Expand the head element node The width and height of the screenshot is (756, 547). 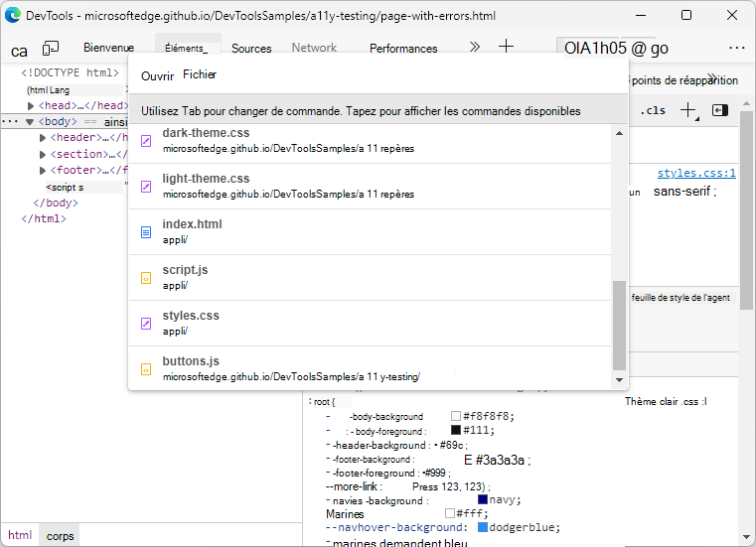click(x=31, y=105)
